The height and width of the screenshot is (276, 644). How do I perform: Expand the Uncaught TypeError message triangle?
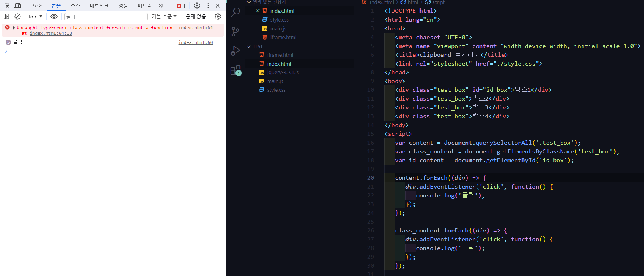14,28
